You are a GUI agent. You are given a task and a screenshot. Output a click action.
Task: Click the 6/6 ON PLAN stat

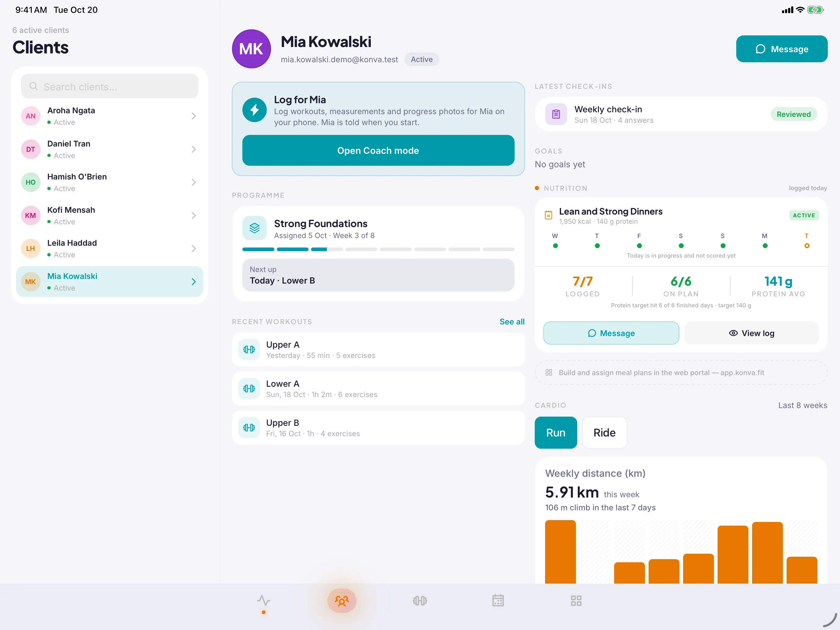(x=680, y=286)
